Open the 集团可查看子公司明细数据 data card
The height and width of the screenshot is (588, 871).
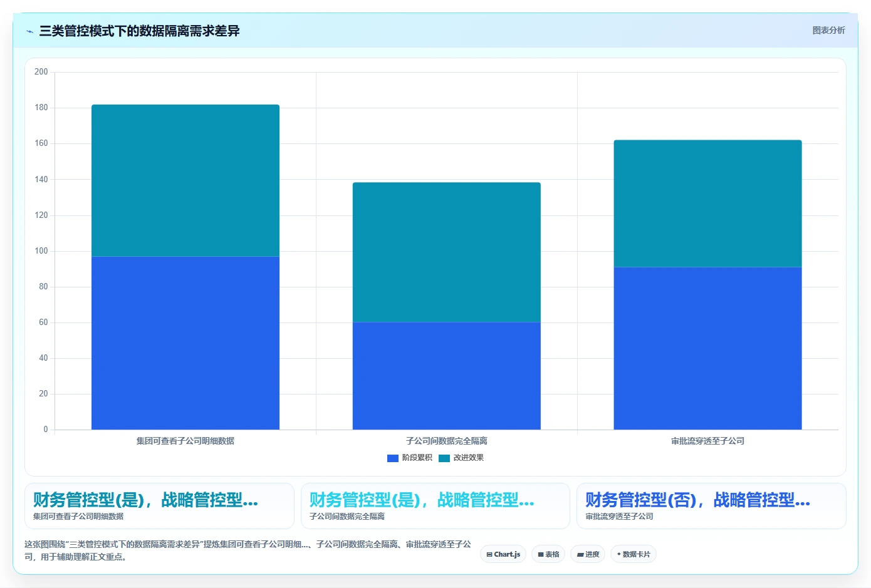tap(159, 506)
